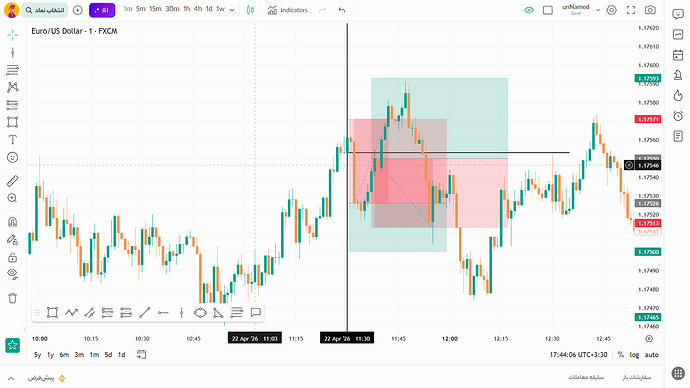Select the 1w timeframe
690x388 pixels.
click(220, 9)
